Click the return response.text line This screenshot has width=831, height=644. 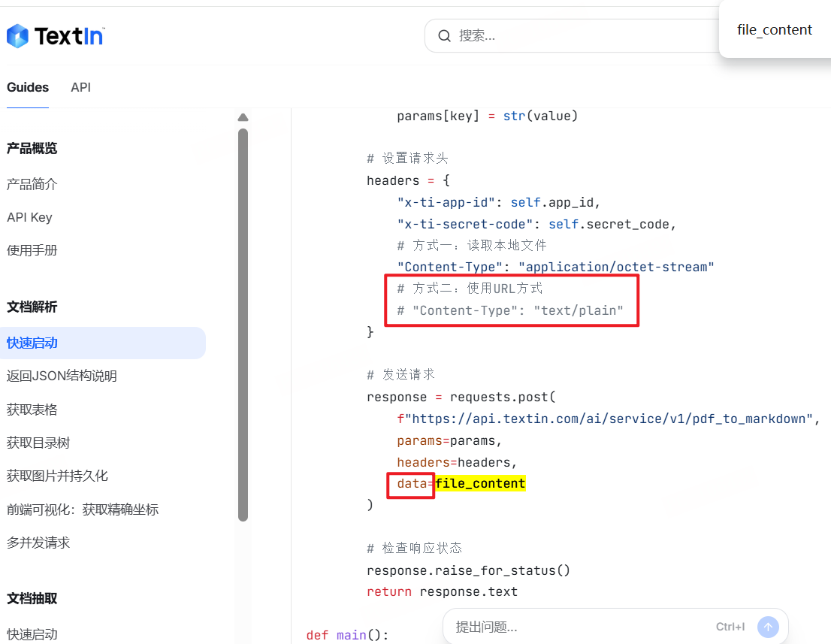[442, 591]
